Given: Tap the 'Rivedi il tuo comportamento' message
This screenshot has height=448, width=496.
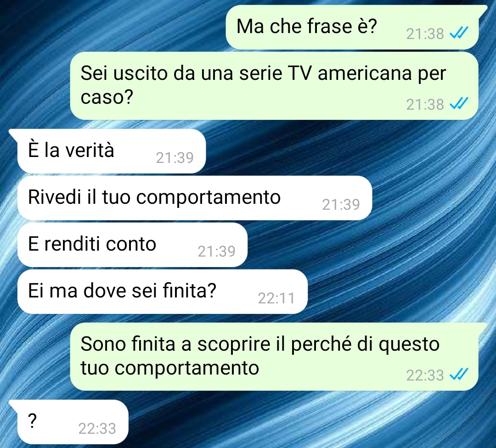Looking at the screenshot, I should (195, 198).
